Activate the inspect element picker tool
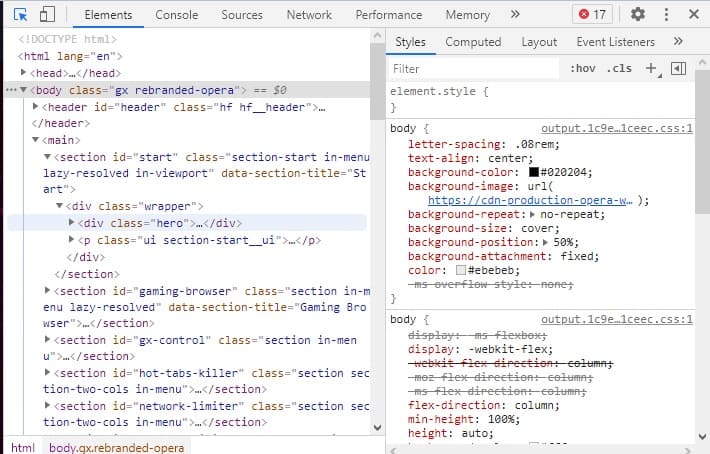The image size is (710, 454). (x=22, y=15)
